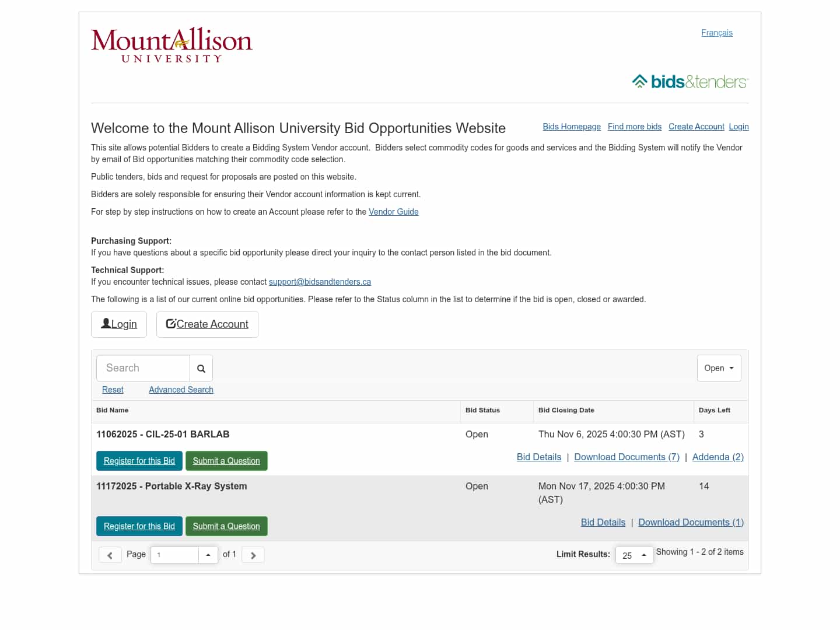Expand the page number dropdown

208,555
